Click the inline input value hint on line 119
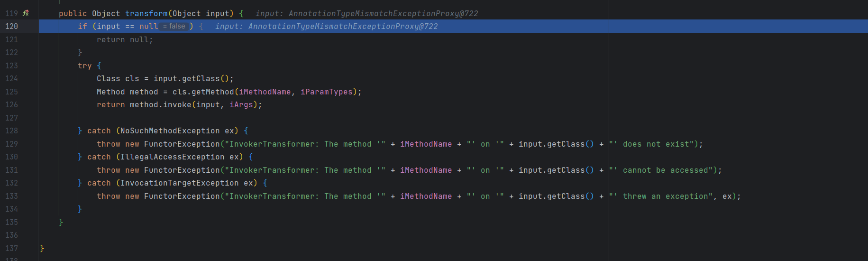The height and width of the screenshot is (261, 868). (366, 14)
